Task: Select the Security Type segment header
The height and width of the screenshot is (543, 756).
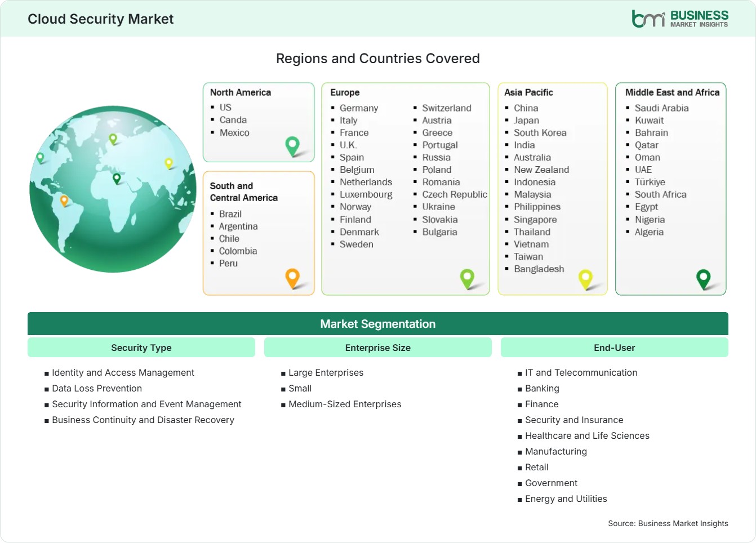Action: click(141, 348)
